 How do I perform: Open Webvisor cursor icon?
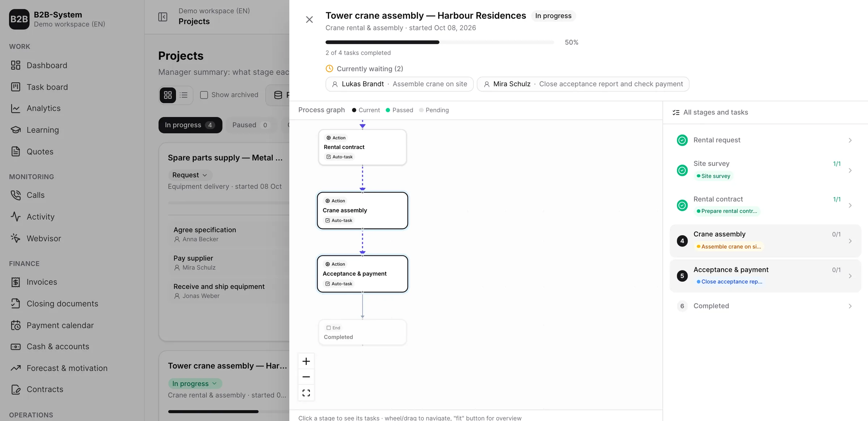16,238
